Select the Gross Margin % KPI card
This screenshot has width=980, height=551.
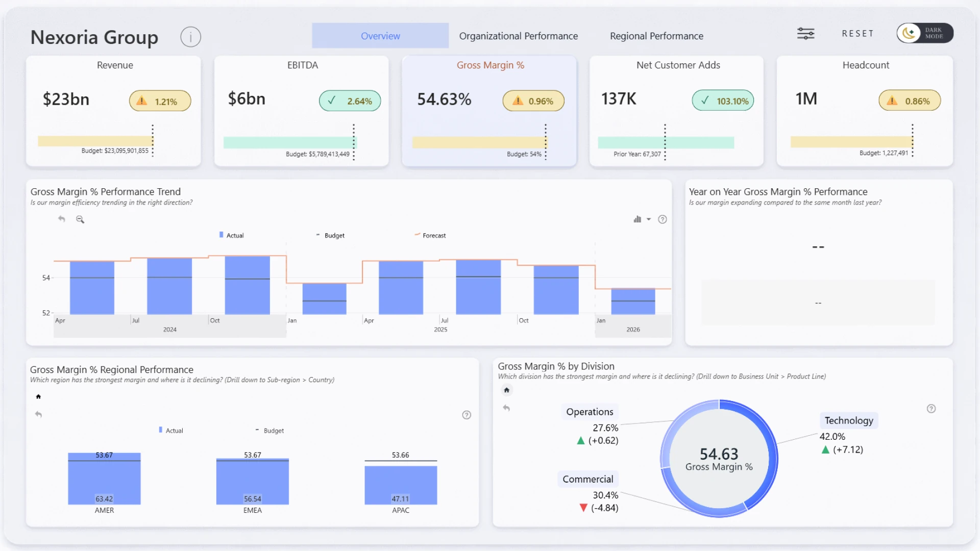pyautogui.click(x=489, y=111)
